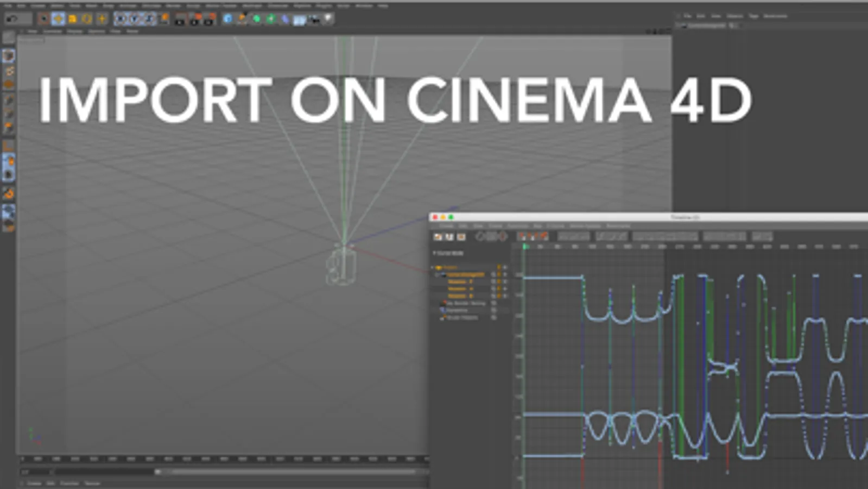Open the MoGraph menu
868x489 pixels.
pyautogui.click(x=252, y=5)
